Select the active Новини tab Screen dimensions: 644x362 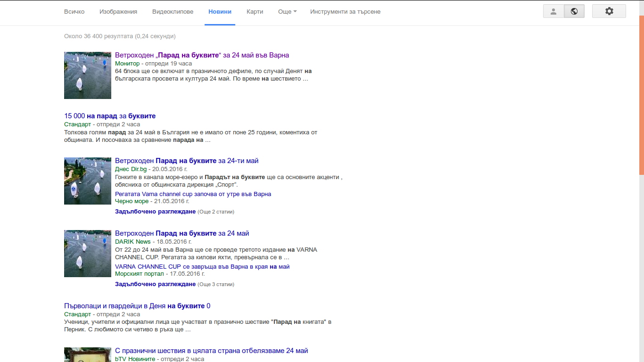pyautogui.click(x=220, y=12)
